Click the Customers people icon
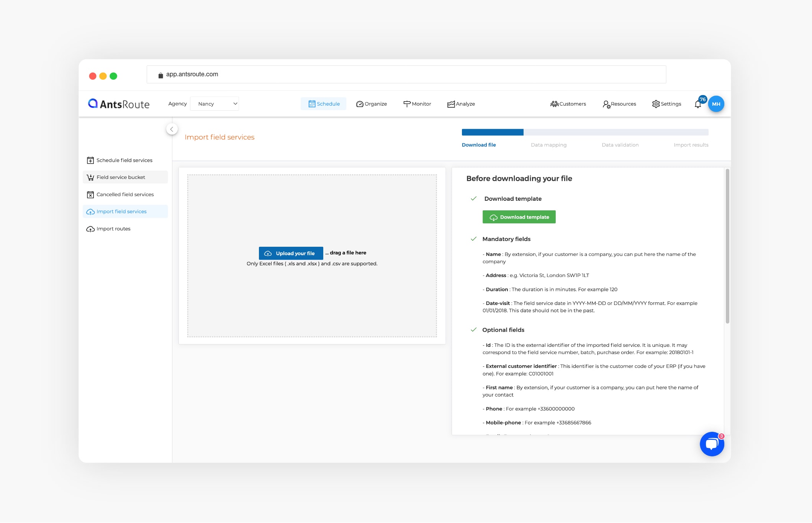The height and width of the screenshot is (523, 812). tap(554, 104)
